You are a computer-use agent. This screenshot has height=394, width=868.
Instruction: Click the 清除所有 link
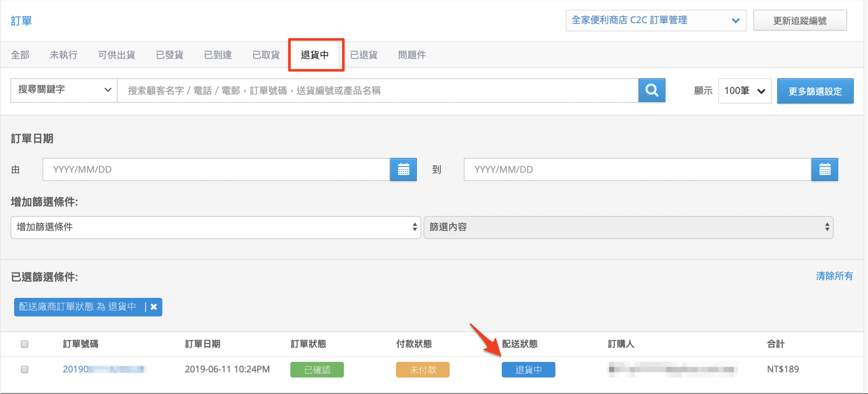click(834, 276)
